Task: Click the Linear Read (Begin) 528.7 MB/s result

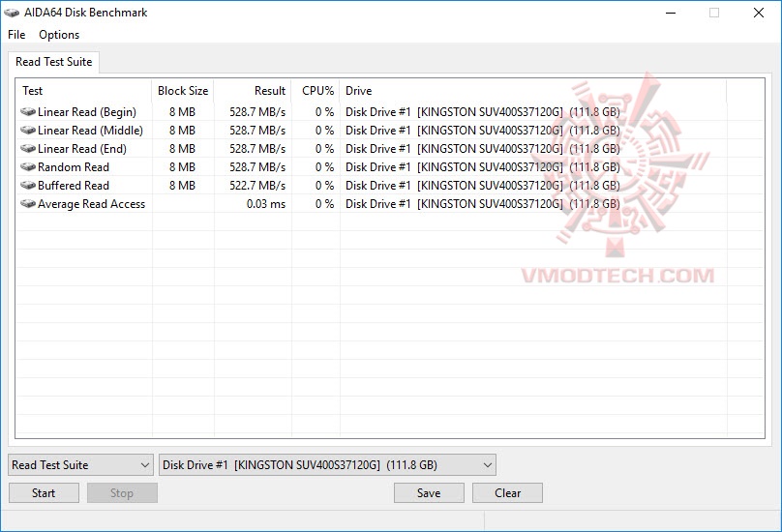Action: [x=257, y=111]
